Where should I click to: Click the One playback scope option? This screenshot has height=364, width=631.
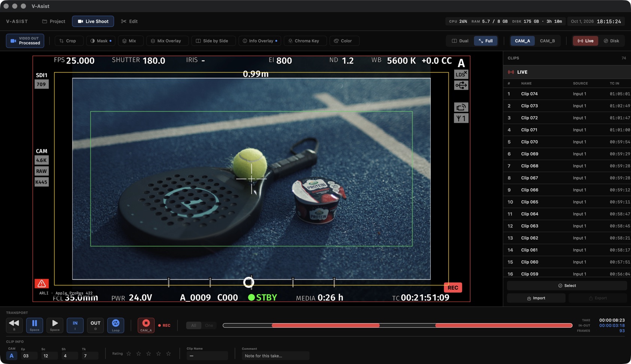click(209, 325)
